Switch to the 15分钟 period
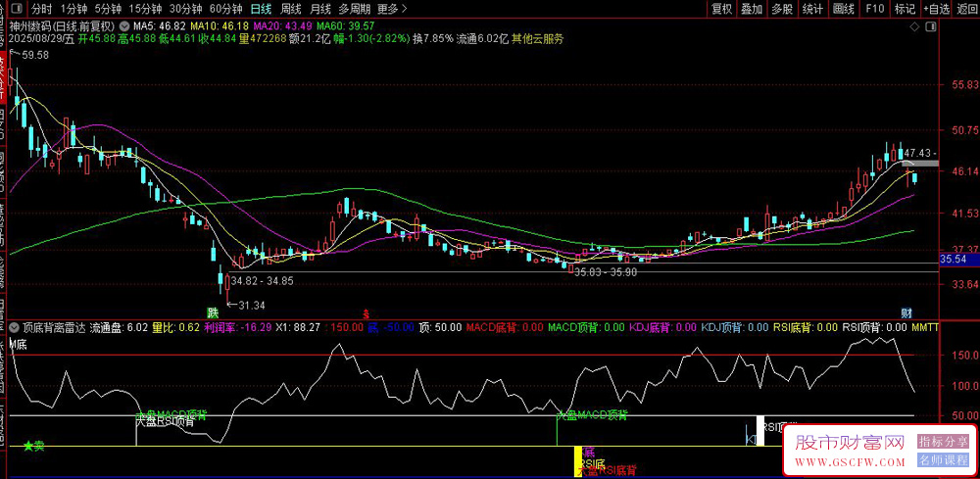The height and width of the screenshot is (479, 980). pyautogui.click(x=144, y=9)
